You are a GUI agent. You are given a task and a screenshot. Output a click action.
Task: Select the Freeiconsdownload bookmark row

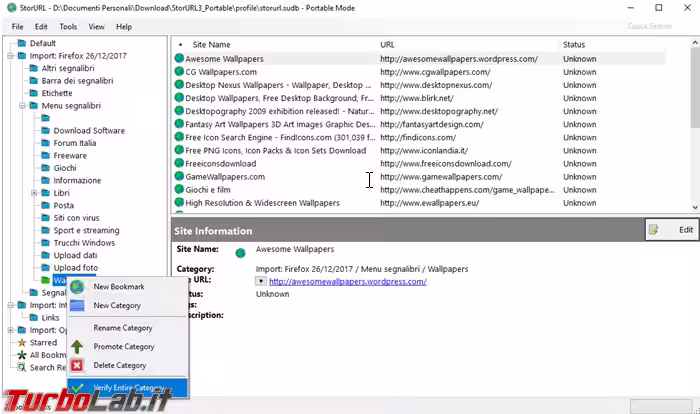point(220,163)
